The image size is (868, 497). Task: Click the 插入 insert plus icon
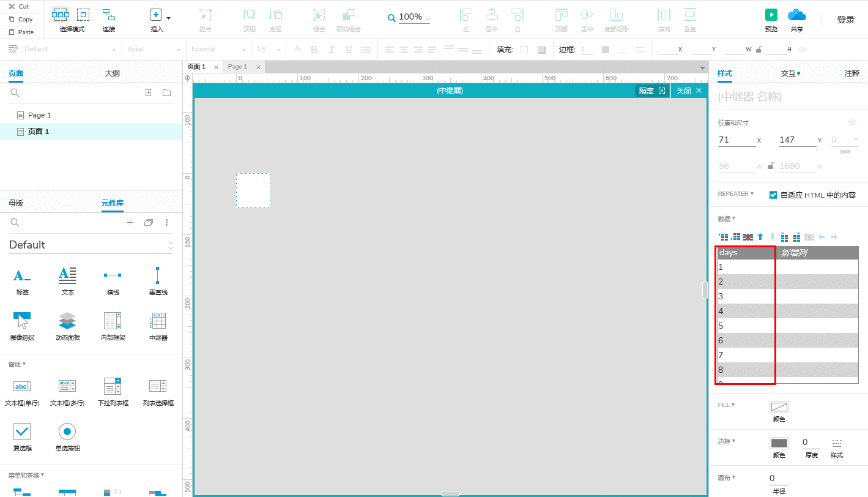[x=156, y=15]
